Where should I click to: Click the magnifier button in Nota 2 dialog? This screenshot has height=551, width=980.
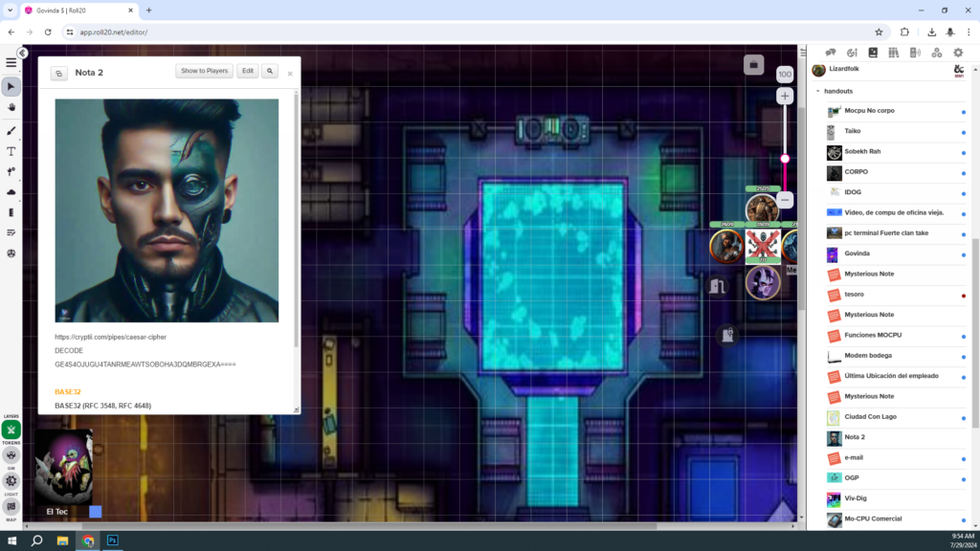point(270,71)
